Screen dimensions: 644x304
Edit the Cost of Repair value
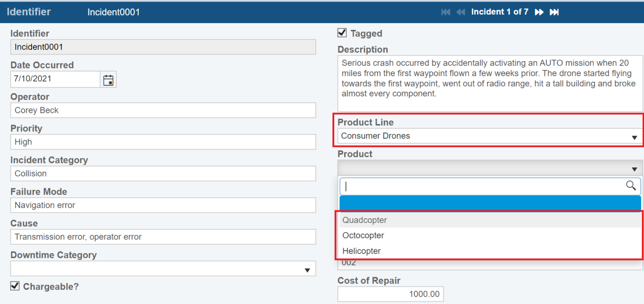(x=390, y=294)
